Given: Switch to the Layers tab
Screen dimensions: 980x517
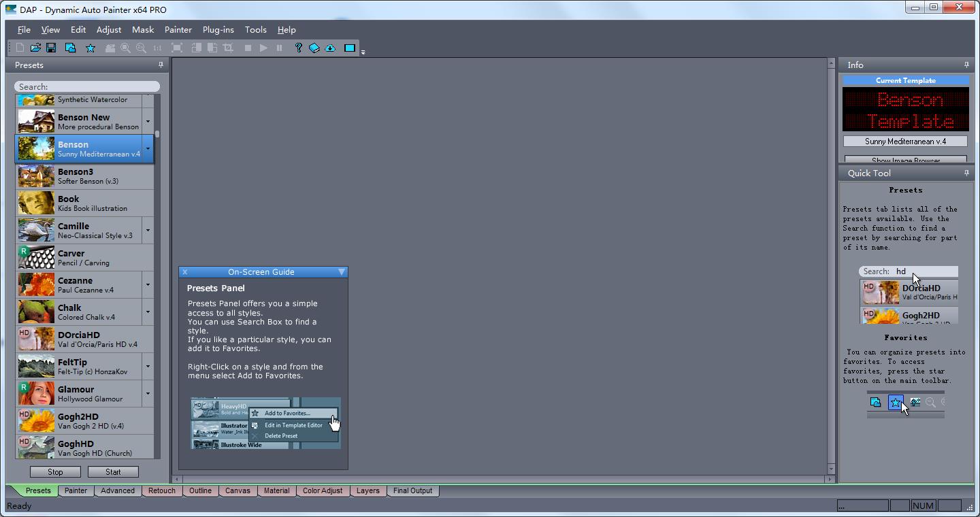Looking at the screenshot, I should coord(368,490).
